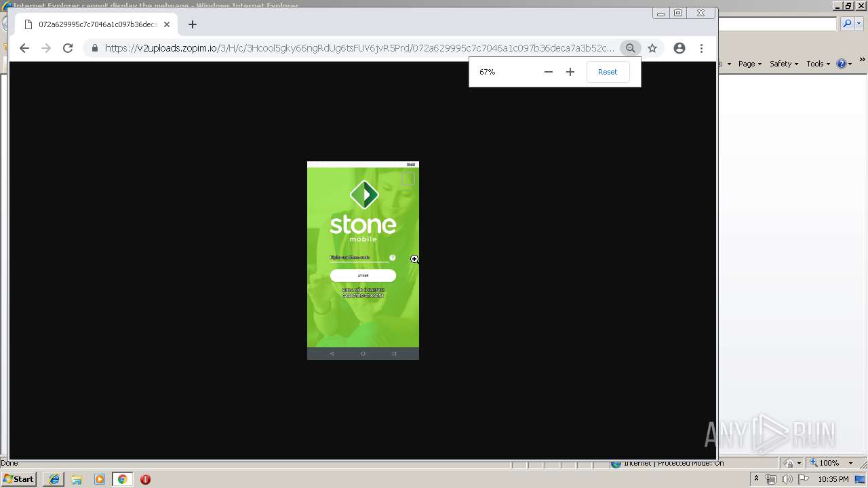Click the Start button
Viewport: 868px width, 488px height.
[x=18, y=479]
